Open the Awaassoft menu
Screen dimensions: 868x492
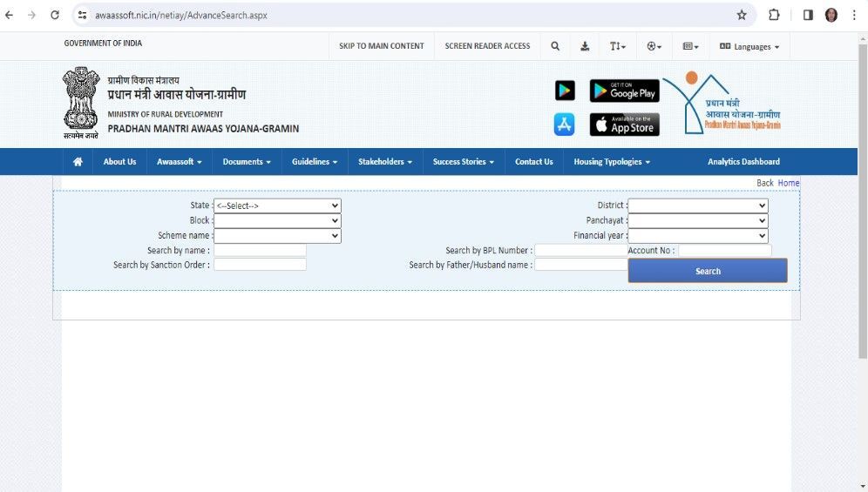coord(179,162)
